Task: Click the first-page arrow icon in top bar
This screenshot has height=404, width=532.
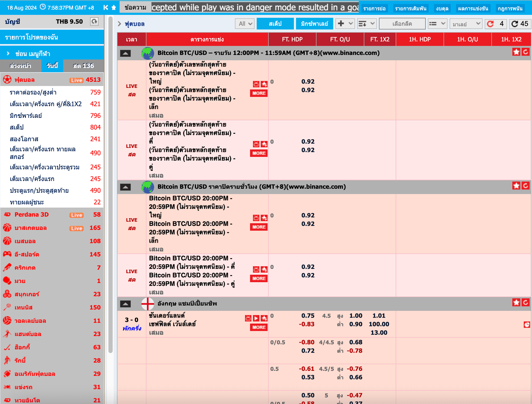Action: pos(105,7)
